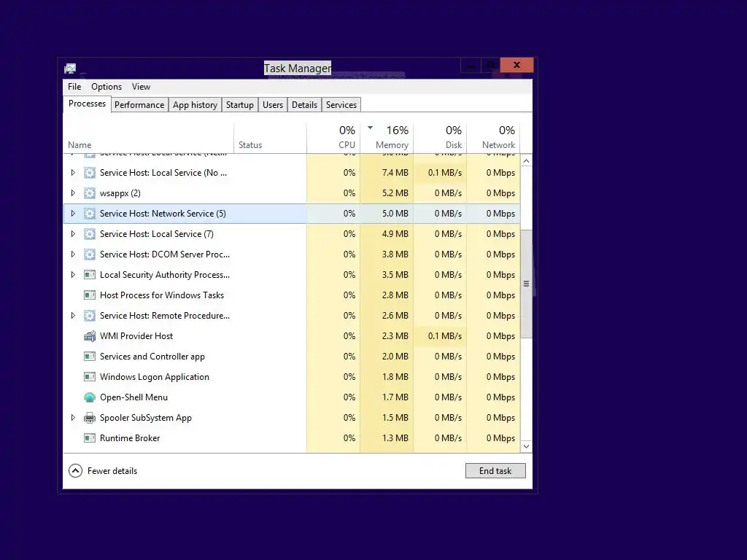Image resolution: width=747 pixels, height=560 pixels.
Task: Click the 2.8 MB memory value
Action: coord(395,295)
